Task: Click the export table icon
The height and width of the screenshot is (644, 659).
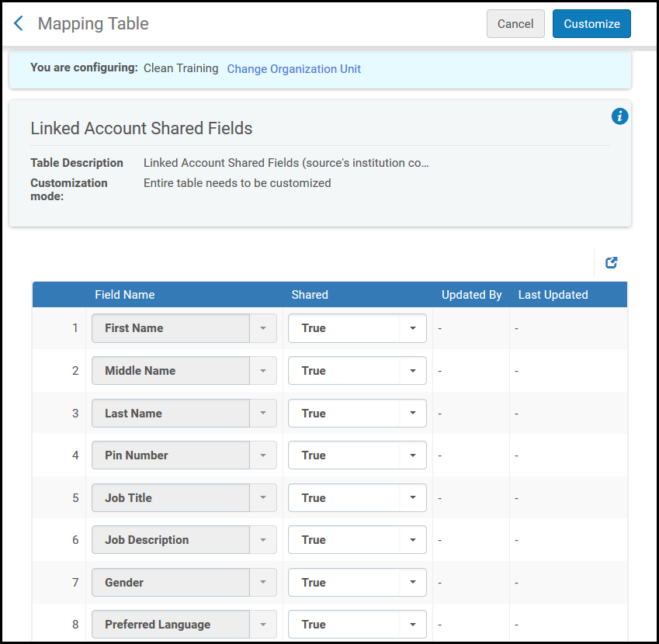Action: [611, 262]
